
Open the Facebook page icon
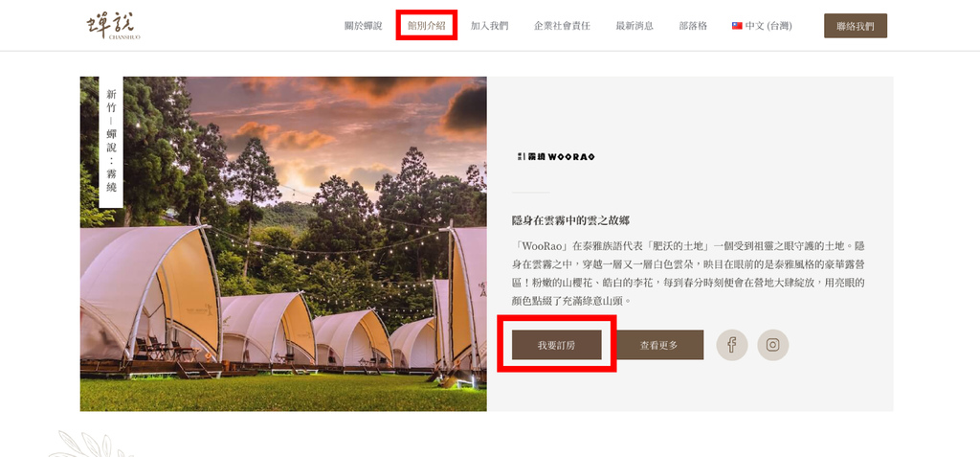pyautogui.click(x=732, y=345)
